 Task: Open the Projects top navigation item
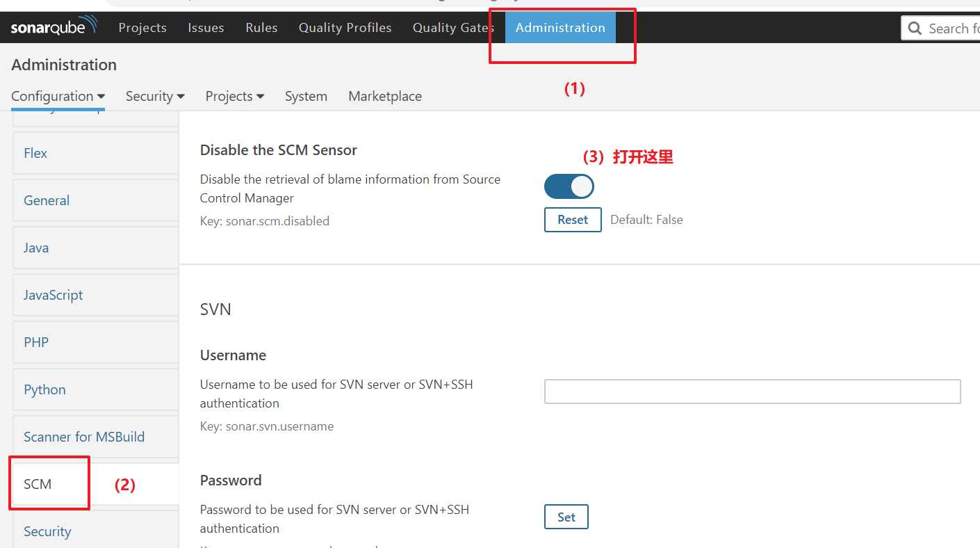pyautogui.click(x=142, y=28)
